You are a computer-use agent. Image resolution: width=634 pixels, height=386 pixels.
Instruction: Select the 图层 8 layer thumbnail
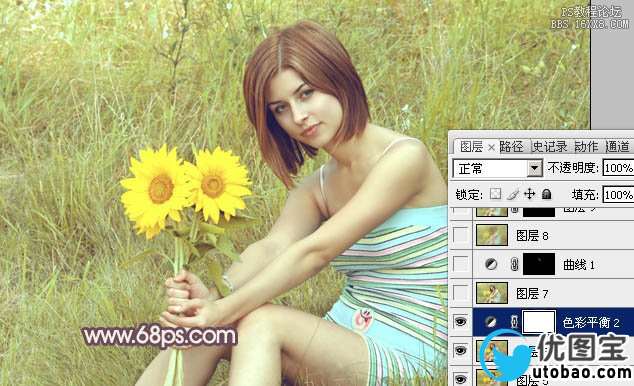click(x=492, y=235)
